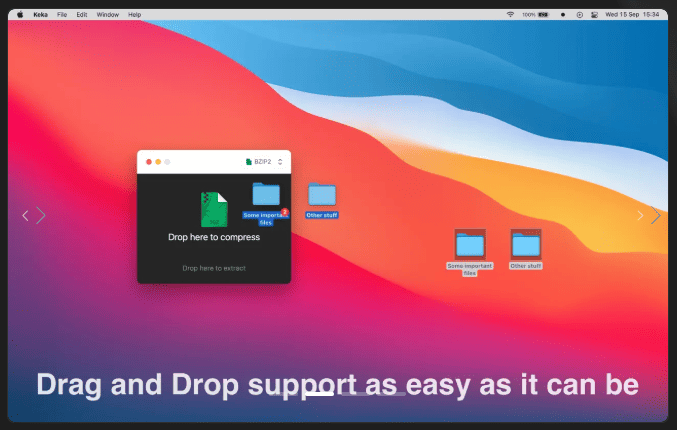Click the Wed 15 Sep 15:34 clock

click(632, 15)
